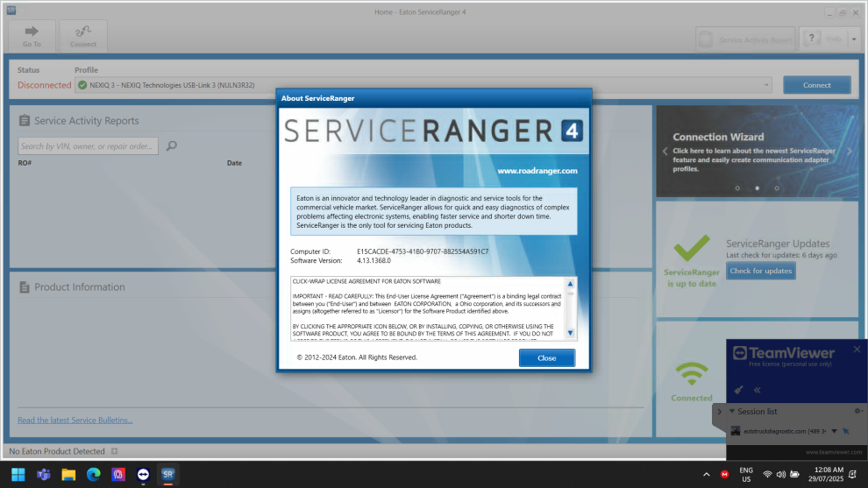This screenshot has height=488, width=868.
Task: Open Microsoft Edge from taskbar
Action: [93, 475]
